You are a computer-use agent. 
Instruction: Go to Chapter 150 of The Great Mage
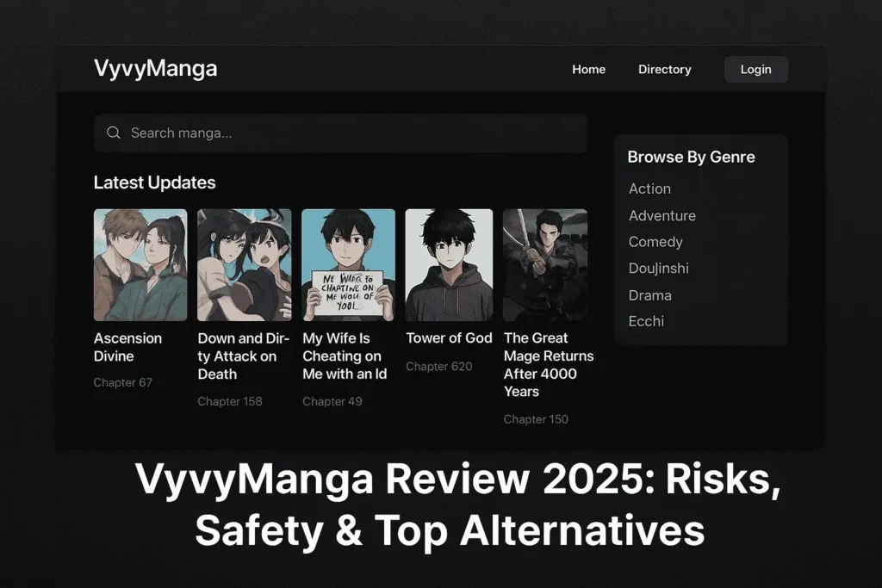536,419
